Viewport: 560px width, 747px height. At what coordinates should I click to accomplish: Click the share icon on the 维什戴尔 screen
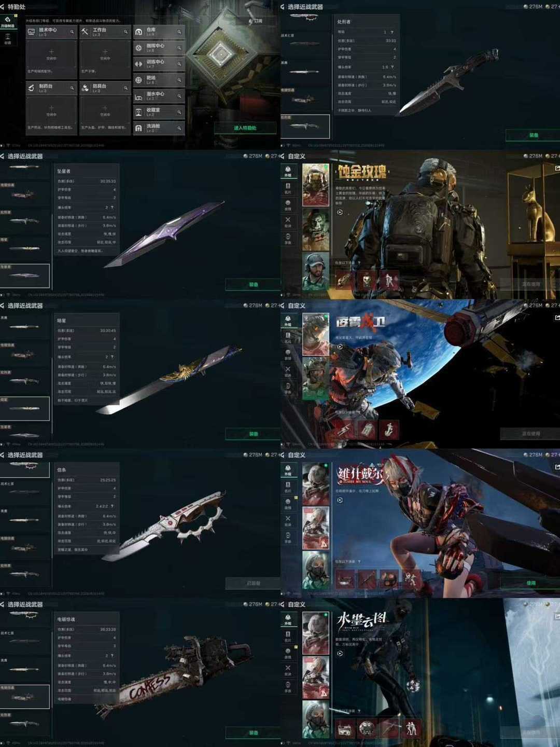coord(557,467)
